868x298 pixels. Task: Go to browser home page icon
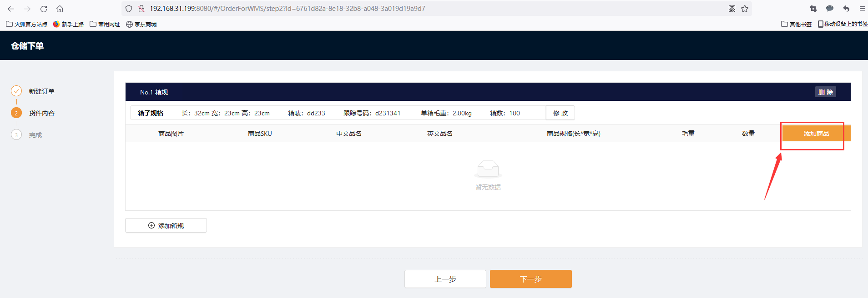60,9
